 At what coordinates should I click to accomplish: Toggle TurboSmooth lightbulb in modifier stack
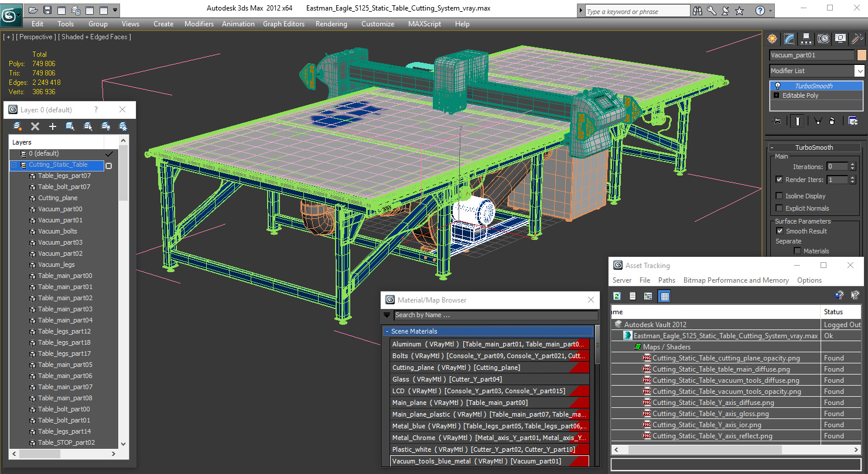tap(777, 85)
